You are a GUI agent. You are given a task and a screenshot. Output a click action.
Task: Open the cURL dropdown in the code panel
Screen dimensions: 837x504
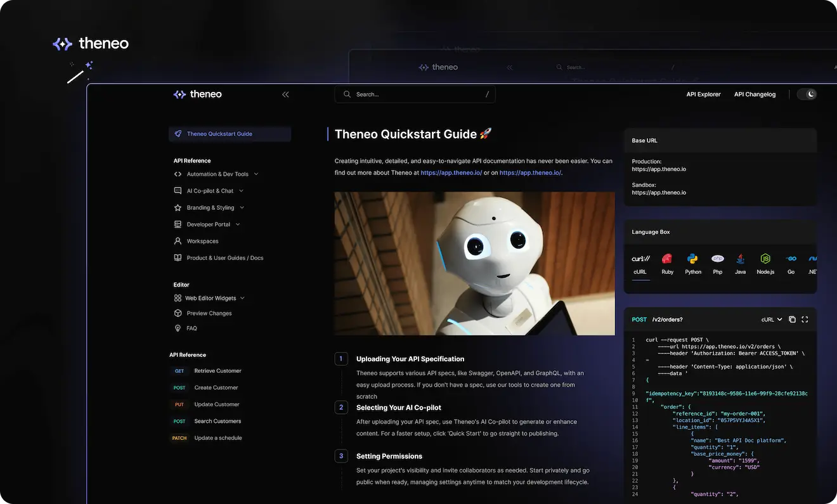tap(770, 319)
